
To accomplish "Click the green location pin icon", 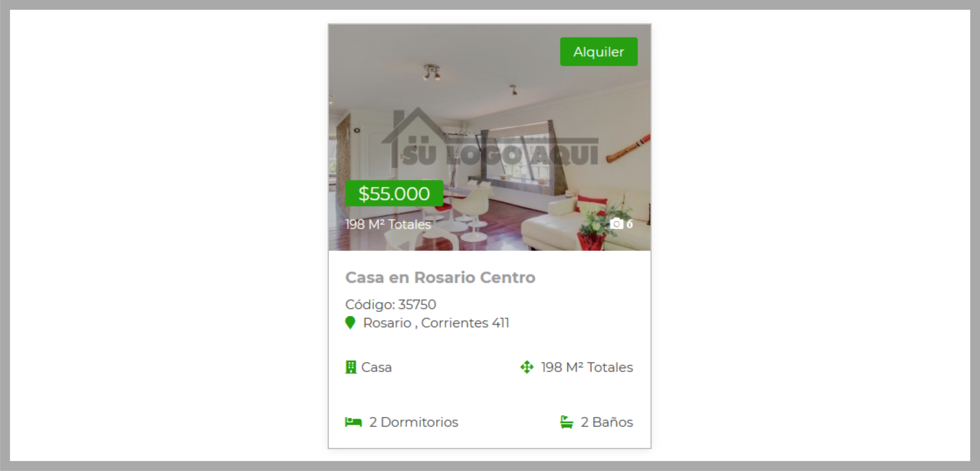I will click(350, 323).
